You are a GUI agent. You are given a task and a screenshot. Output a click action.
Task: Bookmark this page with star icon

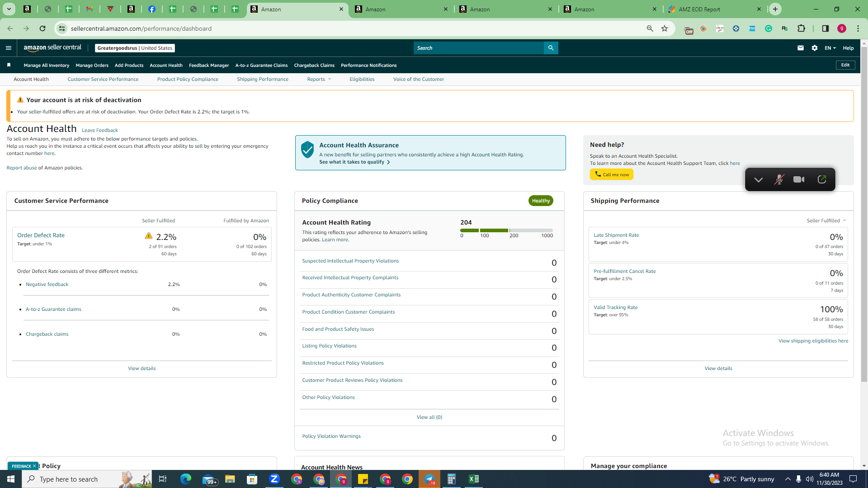coord(665,28)
